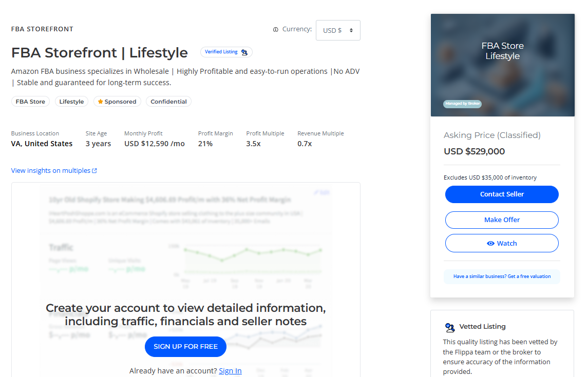Click the Vetted Listing heading text
The height and width of the screenshot is (377, 588).
tap(482, 326)
